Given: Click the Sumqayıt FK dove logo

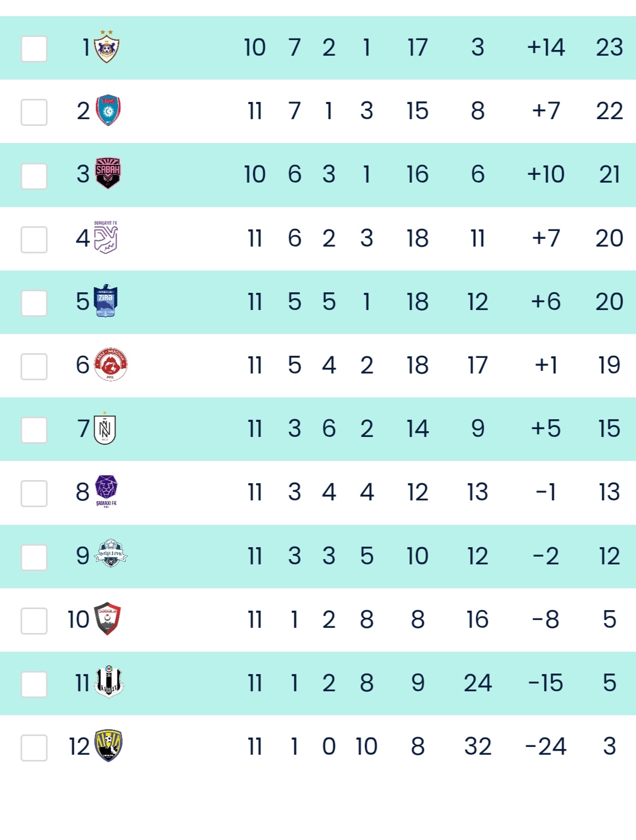Looking at the screenshot, I should (106, 238).
